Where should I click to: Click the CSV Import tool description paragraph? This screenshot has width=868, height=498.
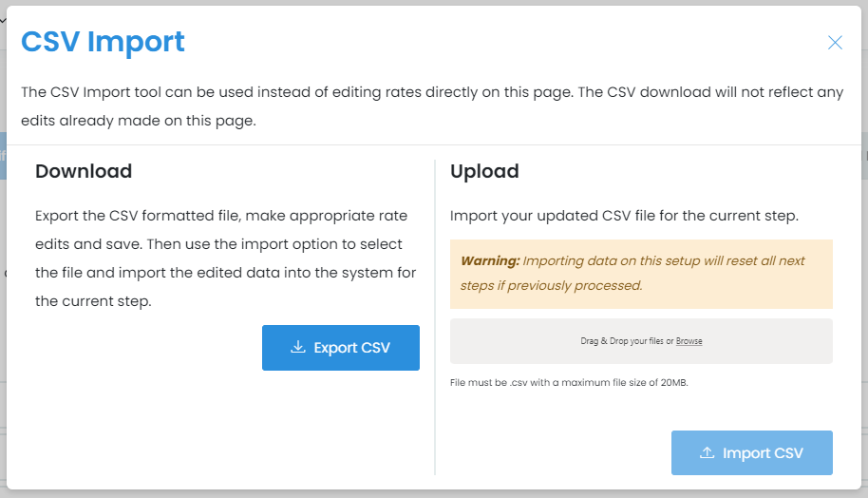[432, 106]
